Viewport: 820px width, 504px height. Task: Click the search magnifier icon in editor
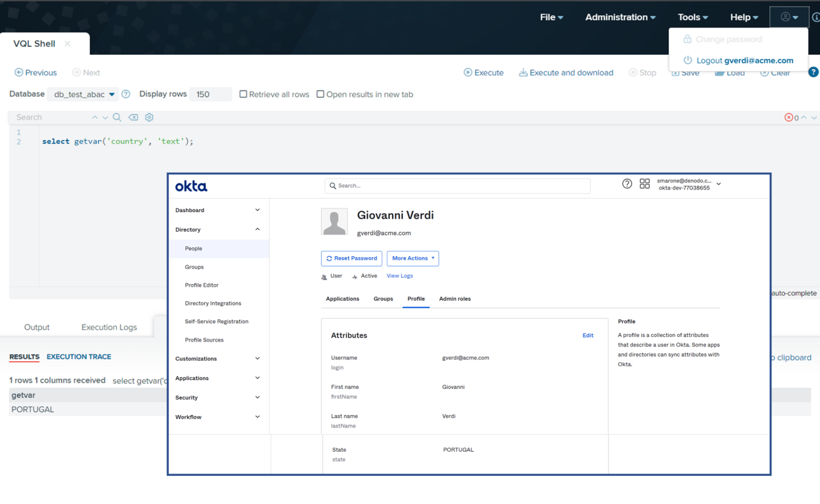coord(117,117)
